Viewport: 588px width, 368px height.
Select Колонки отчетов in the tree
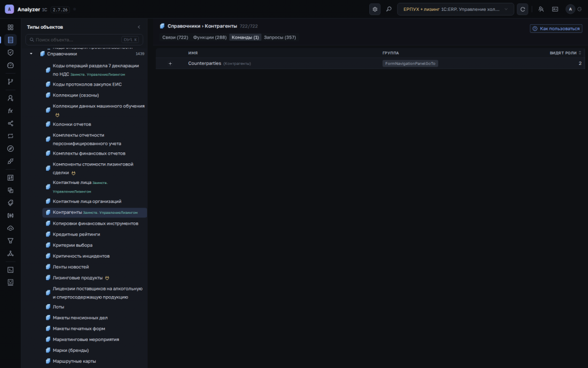(72, 124)
